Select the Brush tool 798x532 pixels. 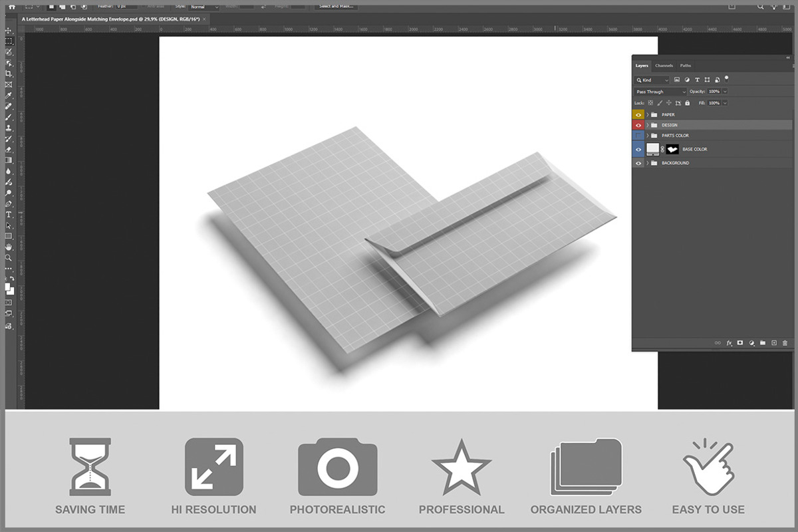pos(9,117)
